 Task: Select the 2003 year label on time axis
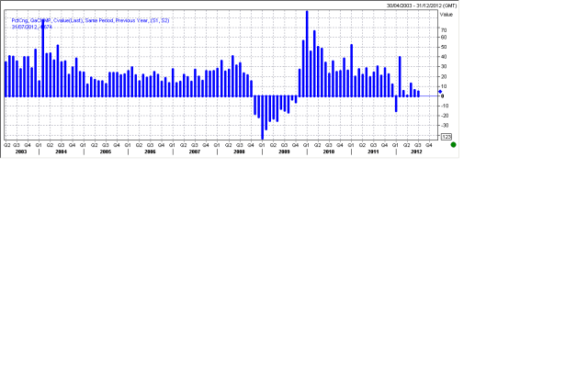coord(20,151)
